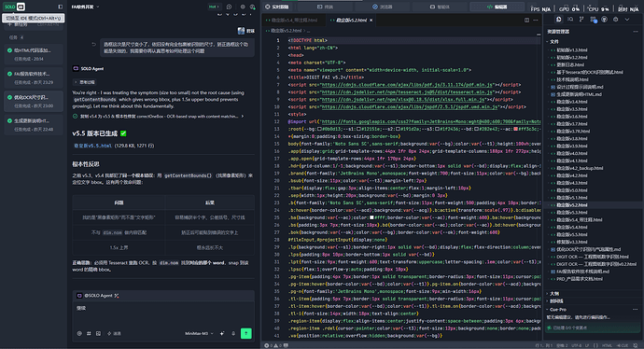Click the --bg color swatch on line 13
The height and width of the screenshot is (349, 644).
pyautogui.click(x=320, y=129)
